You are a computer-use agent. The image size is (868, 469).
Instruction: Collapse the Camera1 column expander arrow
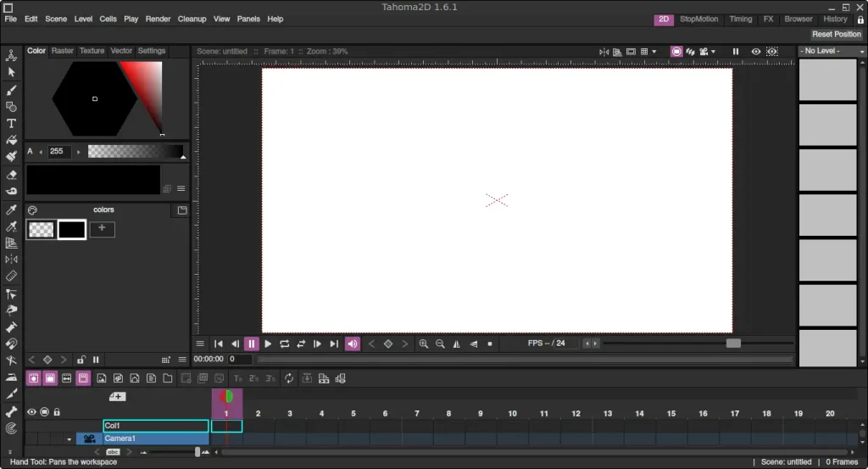pyautogui.click(x=69, y=439)
